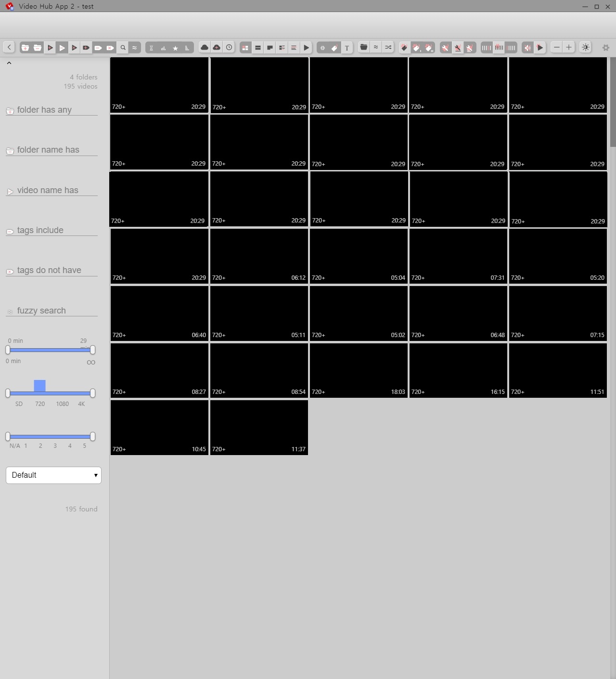Toggle the folder plus filter icon

tap(25, 48)
